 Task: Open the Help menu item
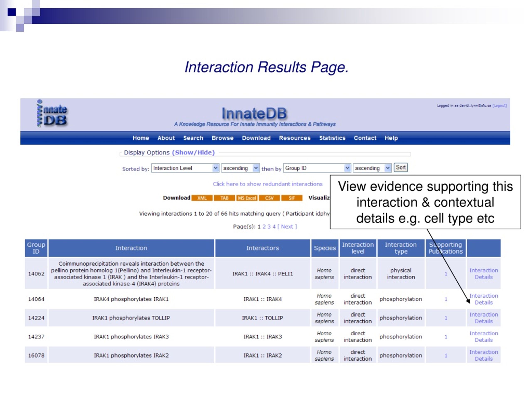click(391, 138)
